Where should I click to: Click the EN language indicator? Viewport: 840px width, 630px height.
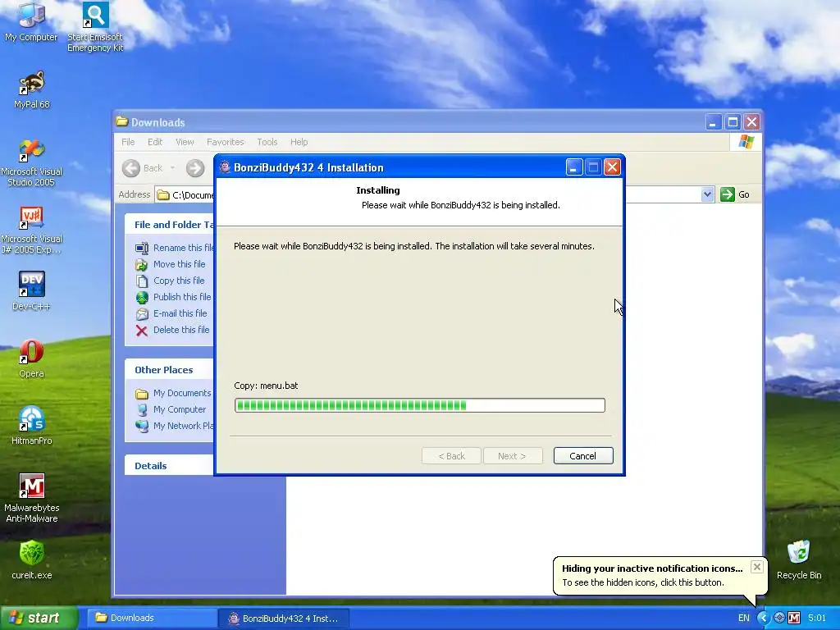point(743,619)
